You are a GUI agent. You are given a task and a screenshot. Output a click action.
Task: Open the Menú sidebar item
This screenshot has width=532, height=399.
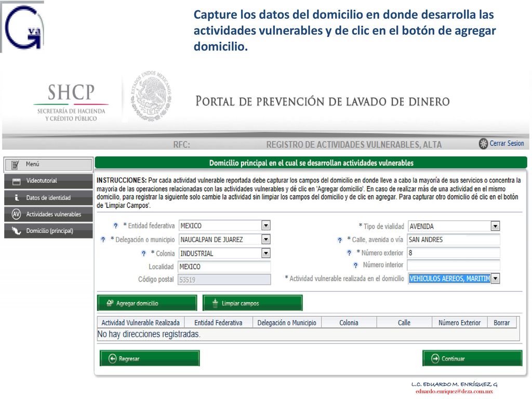[48, 165]
